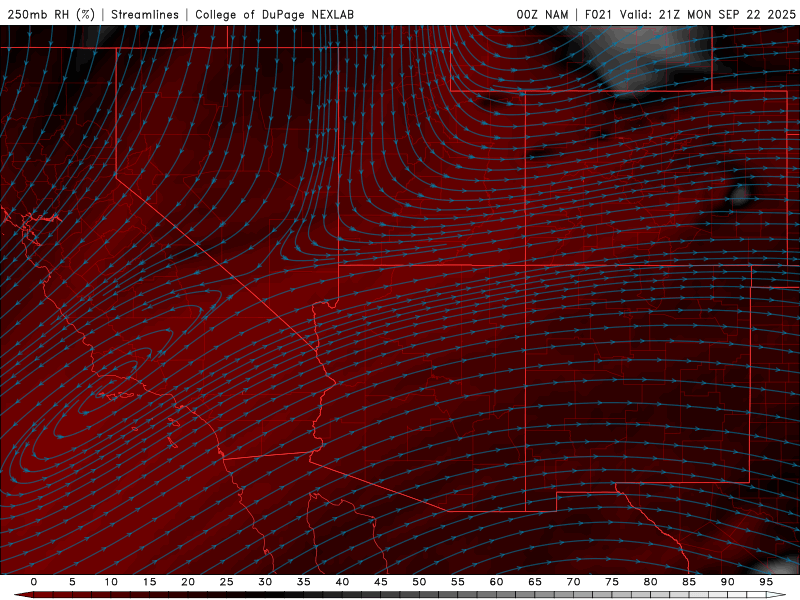This screenshot has width=800, height=600.
Task: Click the colorbar tick label "35"
Action: click(304, 582)
